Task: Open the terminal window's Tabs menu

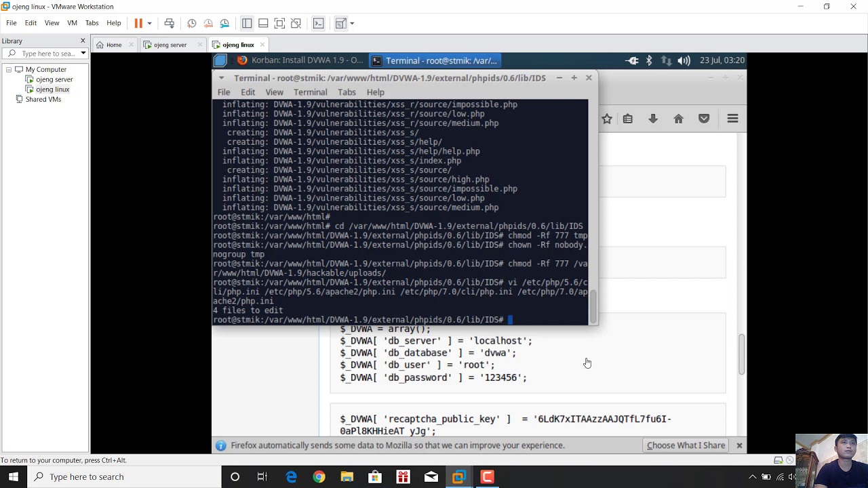Action: (347, 92)
